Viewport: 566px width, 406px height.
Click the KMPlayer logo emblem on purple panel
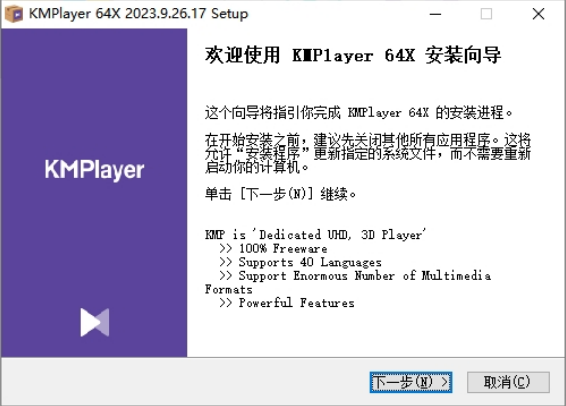tap(95, 322)
